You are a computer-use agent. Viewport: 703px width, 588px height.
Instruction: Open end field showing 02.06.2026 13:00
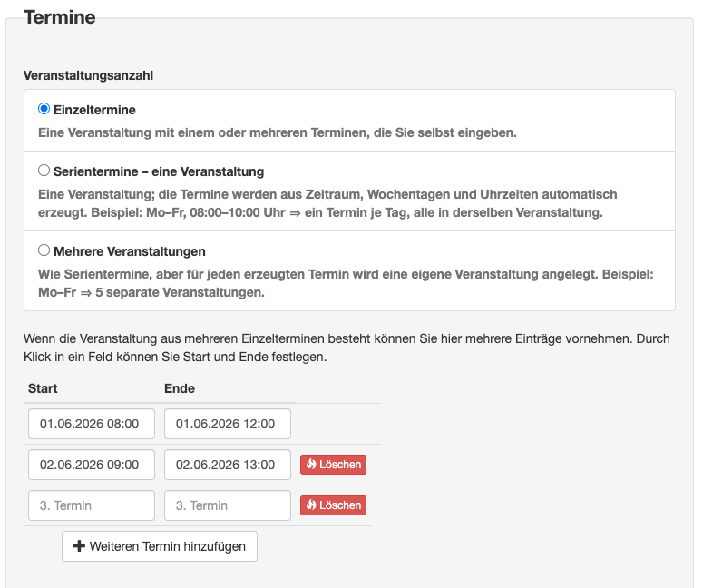point(228,465)
